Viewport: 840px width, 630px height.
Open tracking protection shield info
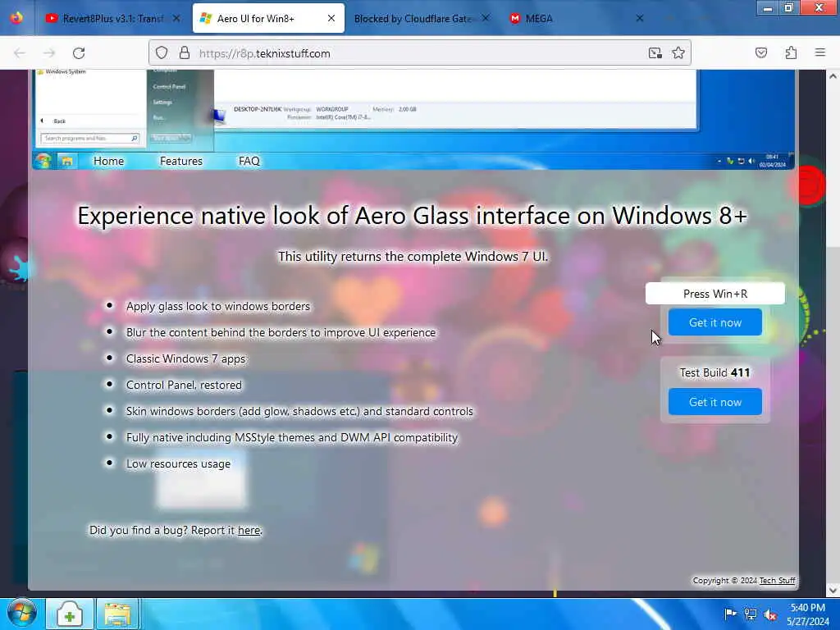tap(162, 53)
